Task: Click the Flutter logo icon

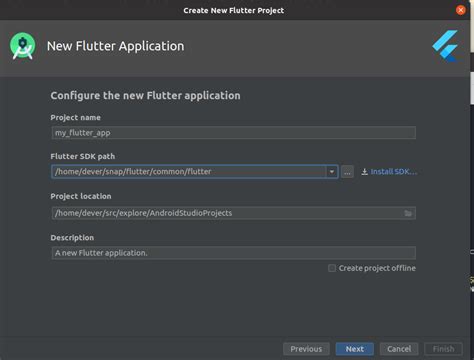Action: [445, 46]
